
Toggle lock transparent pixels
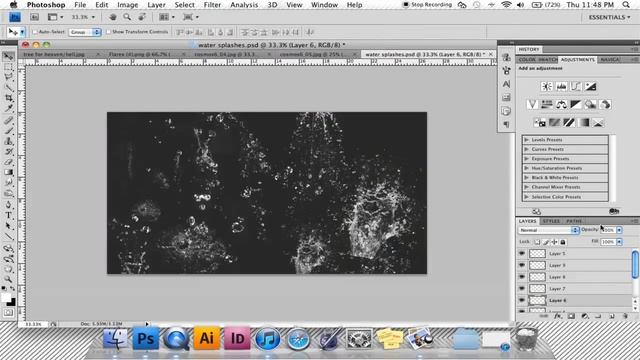click(x=537, y=242)
